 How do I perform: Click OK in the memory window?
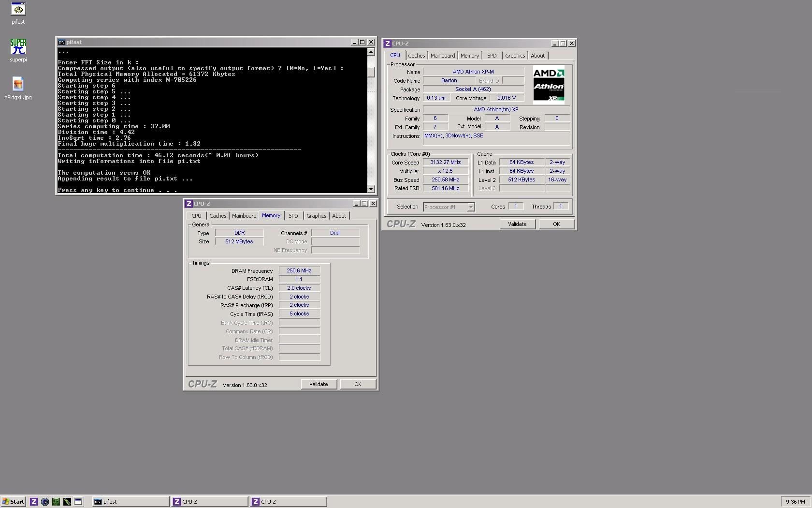point(358,384)
